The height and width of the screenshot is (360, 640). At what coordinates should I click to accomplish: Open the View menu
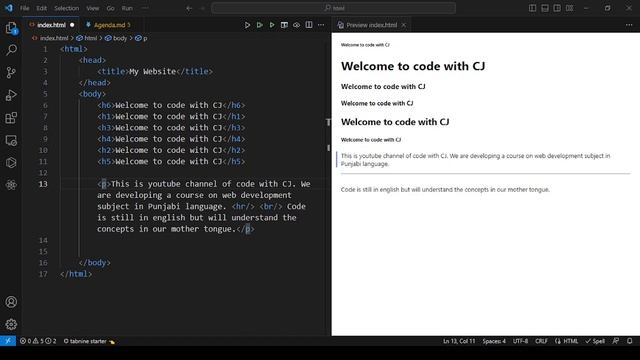tap(93, 8)
